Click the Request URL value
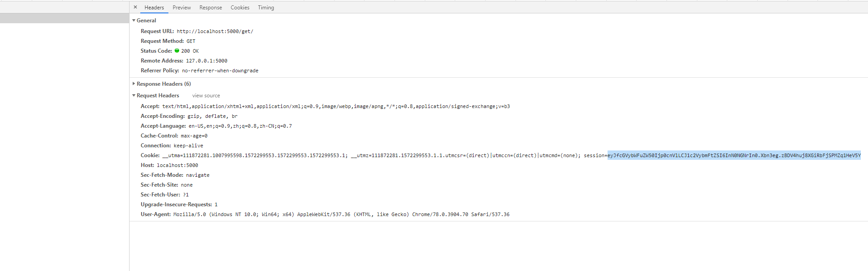The width and height of the screenshot is (868, 271). pyautogui.click(x=215, y=31)
